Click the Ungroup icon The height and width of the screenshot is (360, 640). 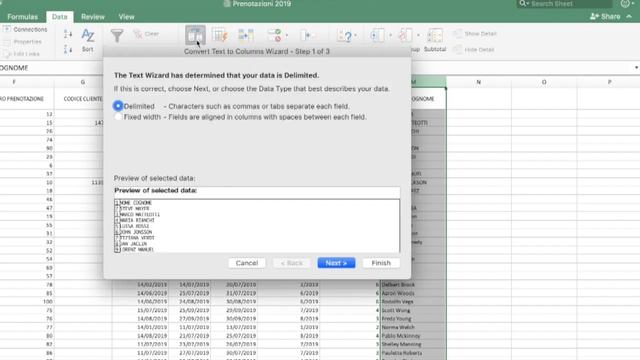[x=405, y=35]
